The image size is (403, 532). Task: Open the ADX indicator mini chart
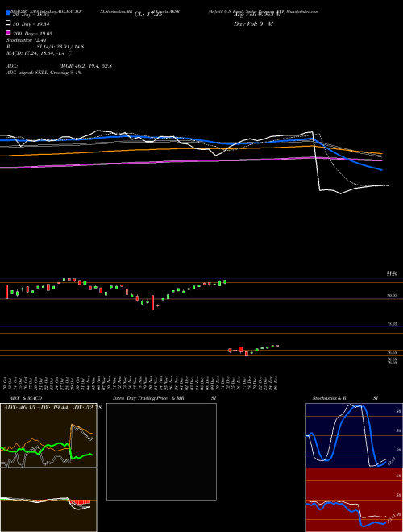pos(48,435)
